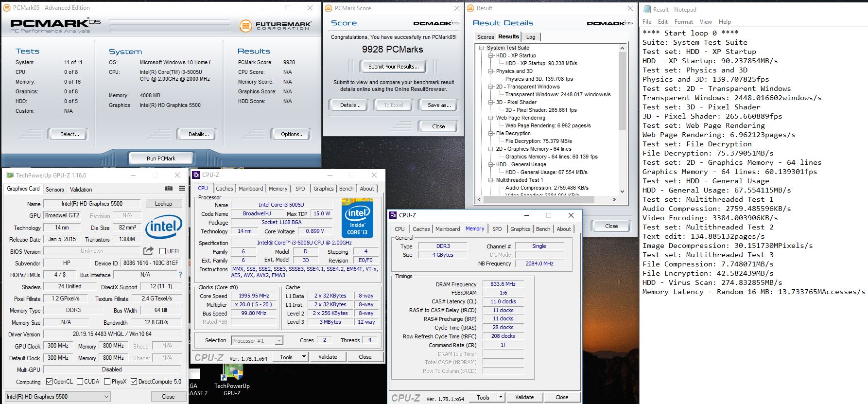Open Format menu in Notepad
This screenshot has height=404, width=868.
(x=683, y=22)
